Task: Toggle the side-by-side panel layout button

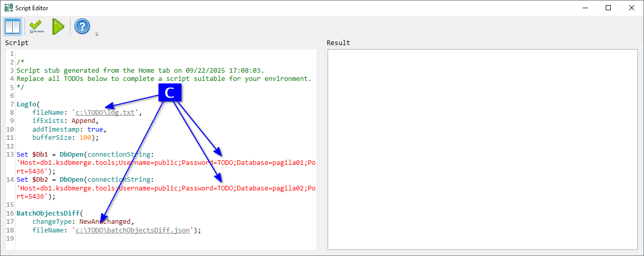Action: click(12, 26)
